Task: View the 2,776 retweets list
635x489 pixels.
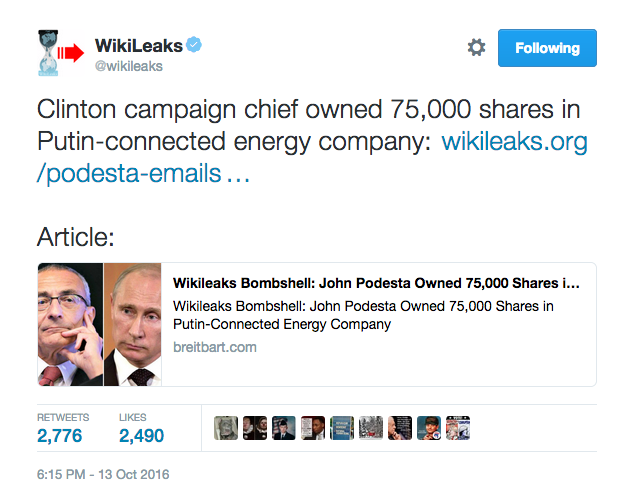Action: [x=60, y=435]
